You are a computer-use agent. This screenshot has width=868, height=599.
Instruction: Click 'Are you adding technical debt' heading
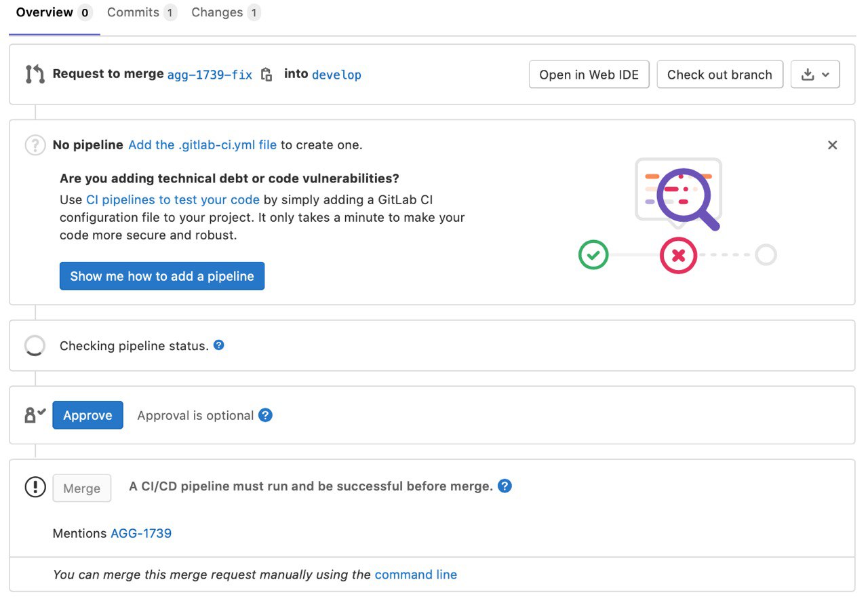tap(229, 178)
